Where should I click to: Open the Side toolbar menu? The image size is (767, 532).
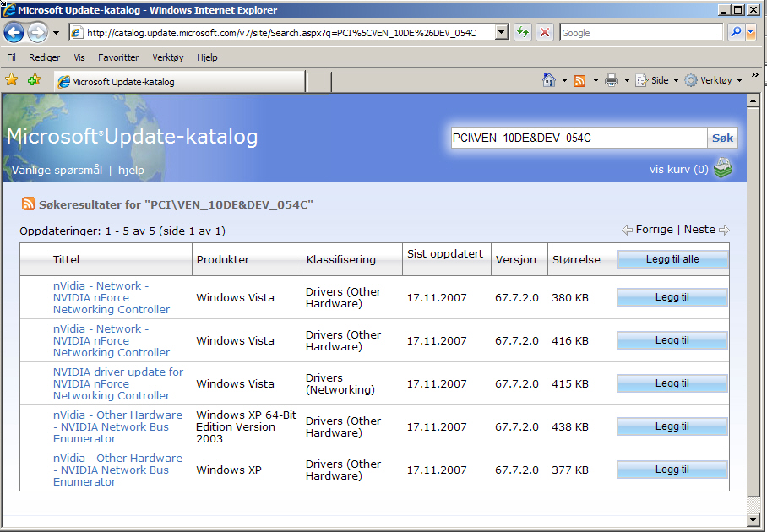point(656,80)
